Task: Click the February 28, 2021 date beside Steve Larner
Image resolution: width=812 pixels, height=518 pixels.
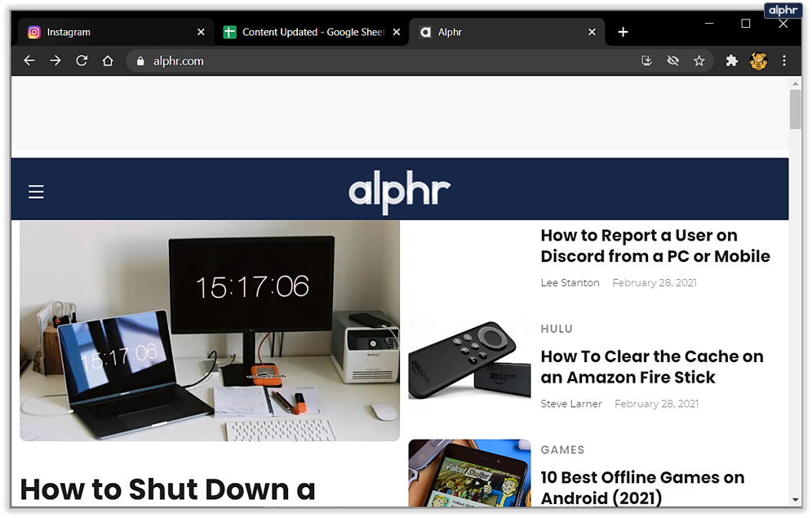Action: [x=656, y=404]
